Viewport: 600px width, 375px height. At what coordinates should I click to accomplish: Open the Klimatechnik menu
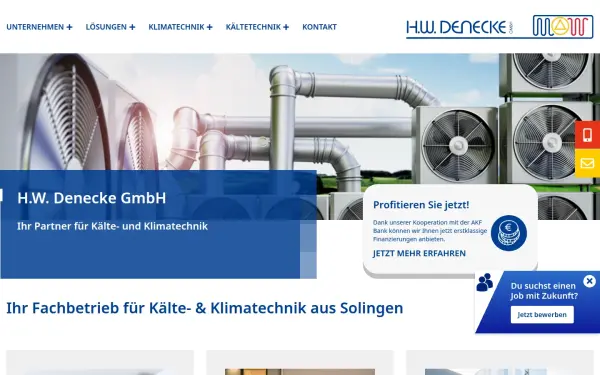click(176, 27)
